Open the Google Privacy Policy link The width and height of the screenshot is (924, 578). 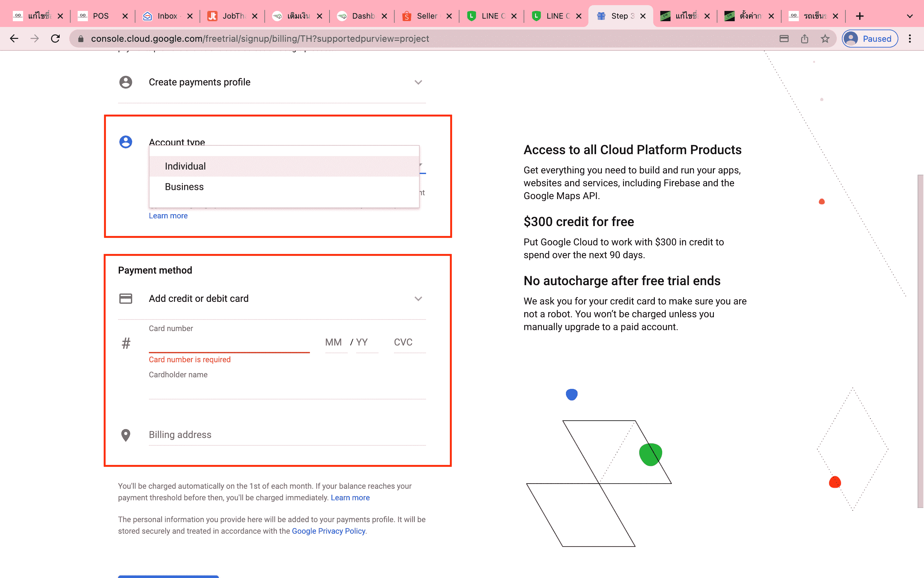328,531
